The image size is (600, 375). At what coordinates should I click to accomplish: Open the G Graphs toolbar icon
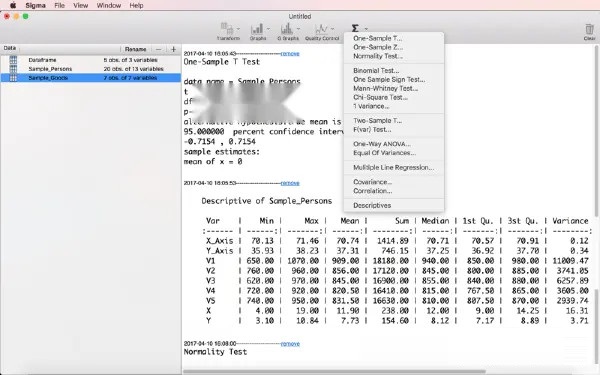click(287, 29)
